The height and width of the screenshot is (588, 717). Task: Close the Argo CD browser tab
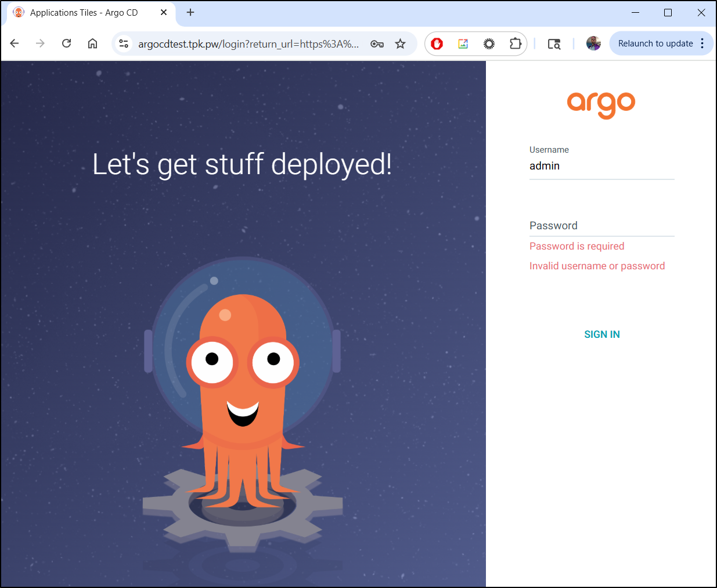[164, 12]
